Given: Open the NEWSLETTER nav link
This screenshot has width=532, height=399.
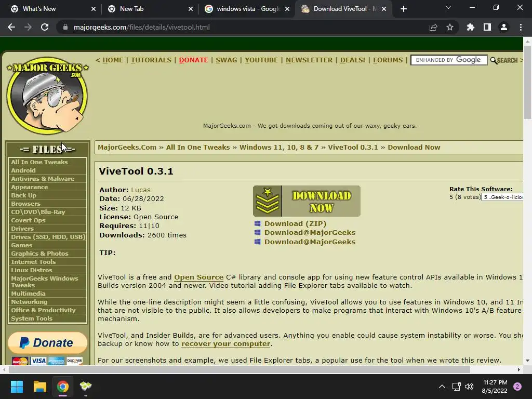Looking at the screenshot, I should point(309,60).
